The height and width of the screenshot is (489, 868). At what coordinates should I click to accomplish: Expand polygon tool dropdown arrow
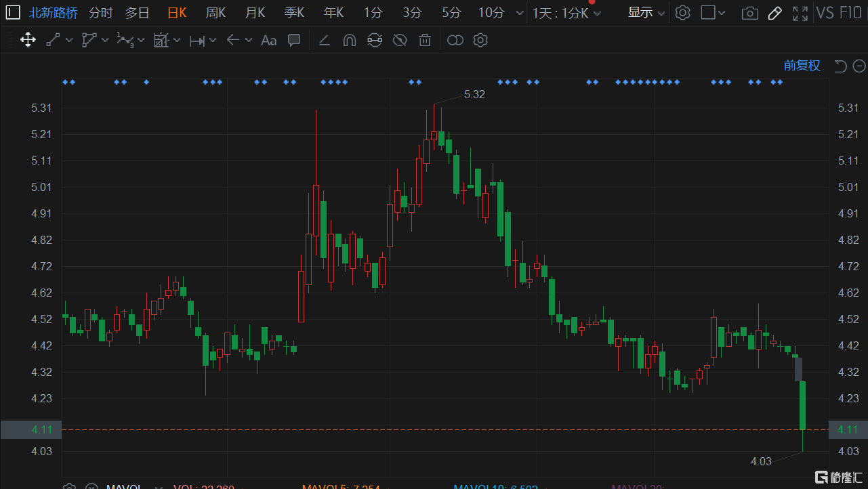click(x=105, y=41)
